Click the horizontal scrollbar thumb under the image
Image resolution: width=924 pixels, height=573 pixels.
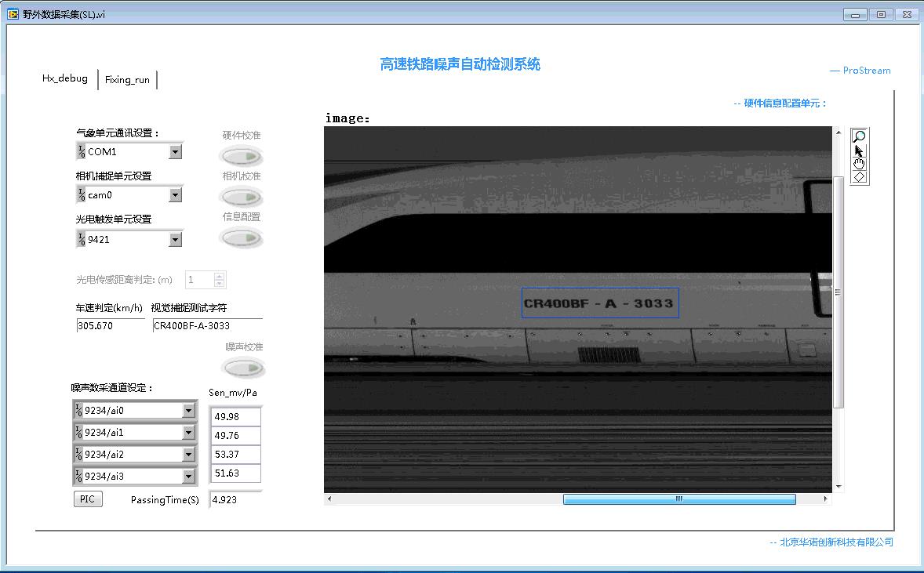coord(679,499)
